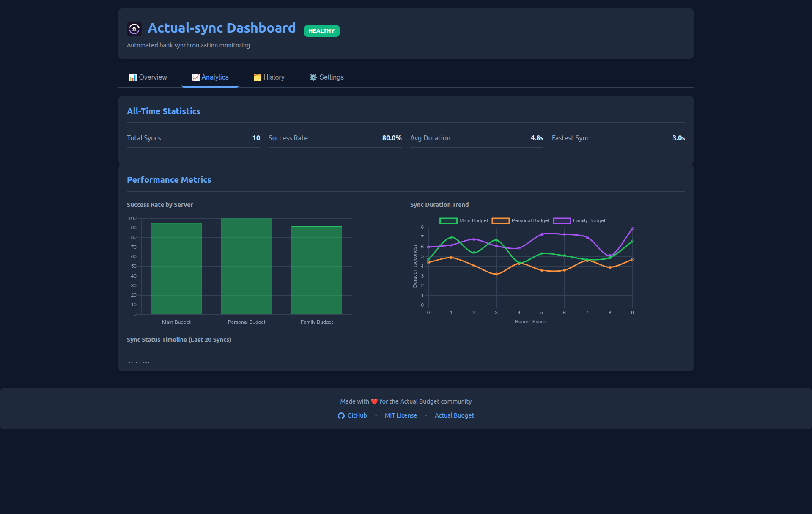Click Family Budget bar chart axis label
Viewport: 812px width, 514px height.
317,322
